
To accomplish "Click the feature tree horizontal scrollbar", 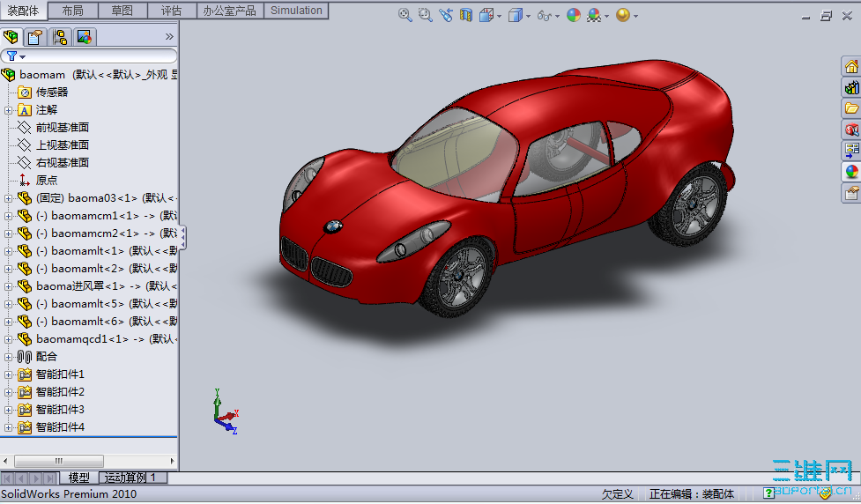I will point(59,461).
